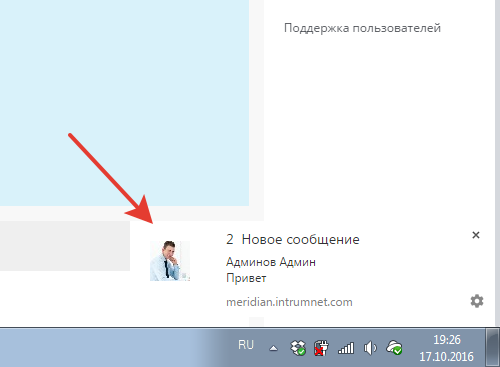
Task: Open the volume speaker icon
Action: (x=370, y=348)
